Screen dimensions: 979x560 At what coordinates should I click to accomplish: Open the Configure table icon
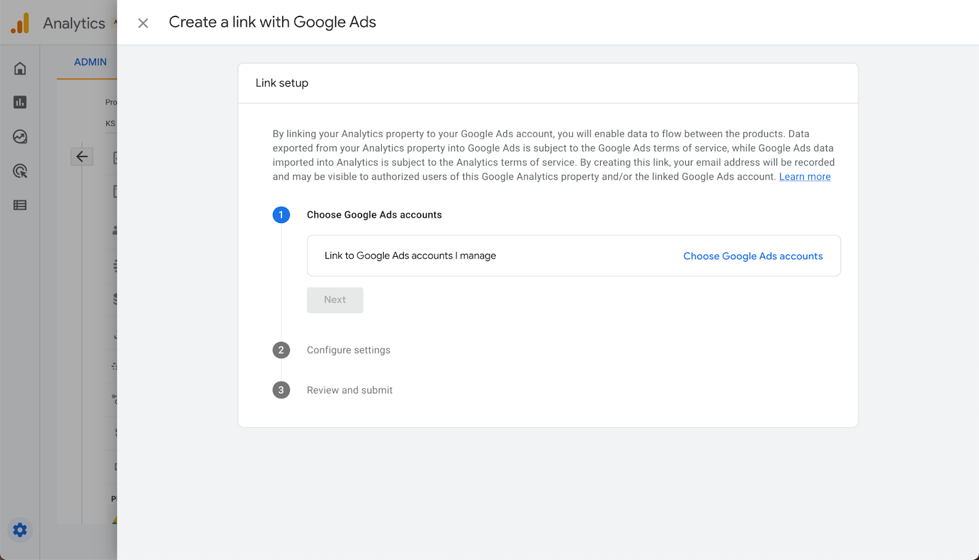pyautogui.click(x=20, y=205)
